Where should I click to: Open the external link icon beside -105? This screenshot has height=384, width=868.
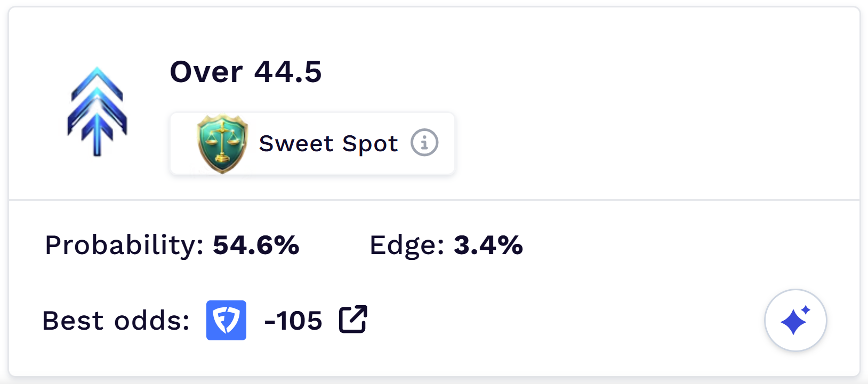(x=353, y=320)
